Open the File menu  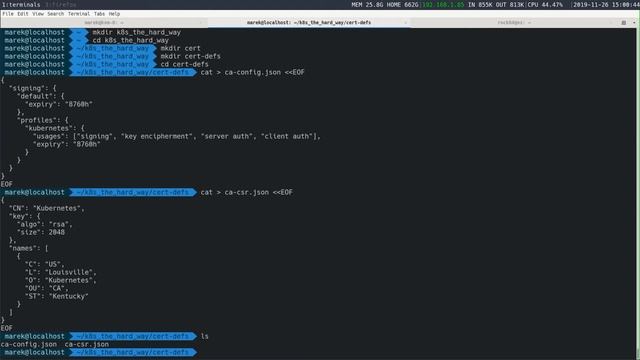(8, 13)
